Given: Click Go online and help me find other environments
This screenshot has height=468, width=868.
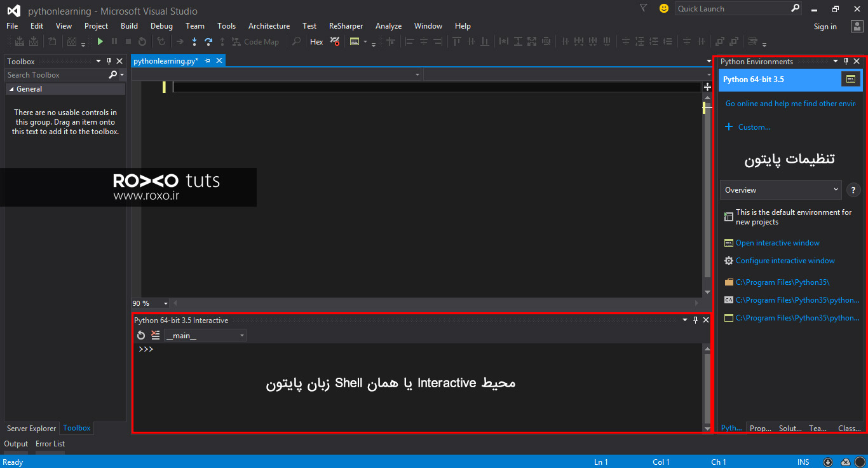Looking at the screenshot, I should [x=790, y=104].
